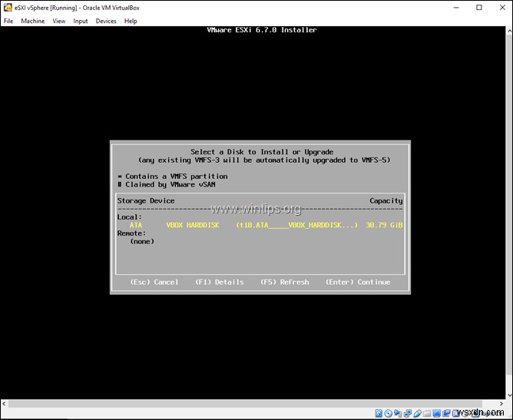The width and height of the screenshot is (513, 420).
Task: Open the View menu
Action: [59, 21]
